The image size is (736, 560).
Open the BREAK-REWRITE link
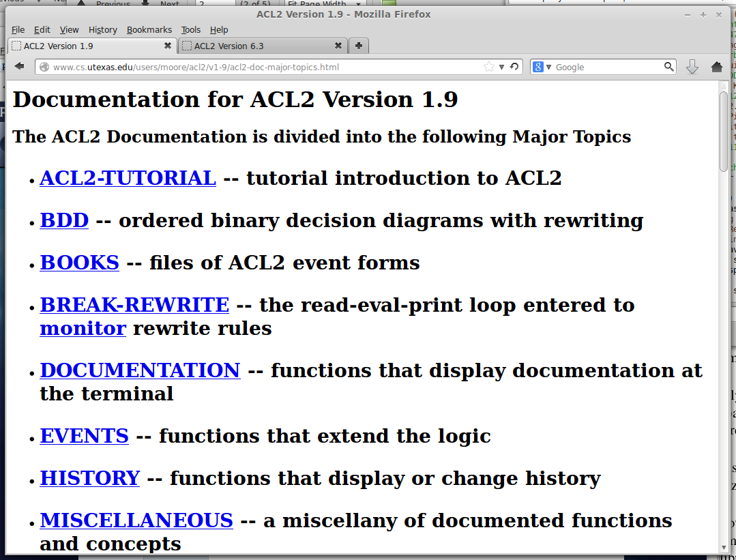[x=134, y=305]
